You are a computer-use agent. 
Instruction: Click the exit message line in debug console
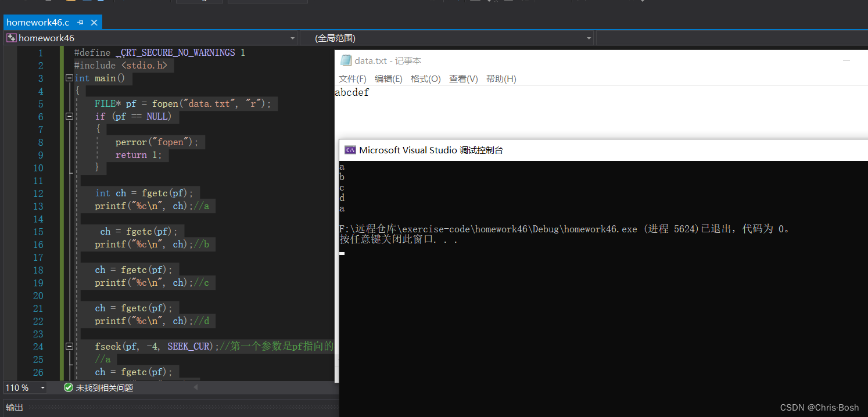(x=565, y=229)
